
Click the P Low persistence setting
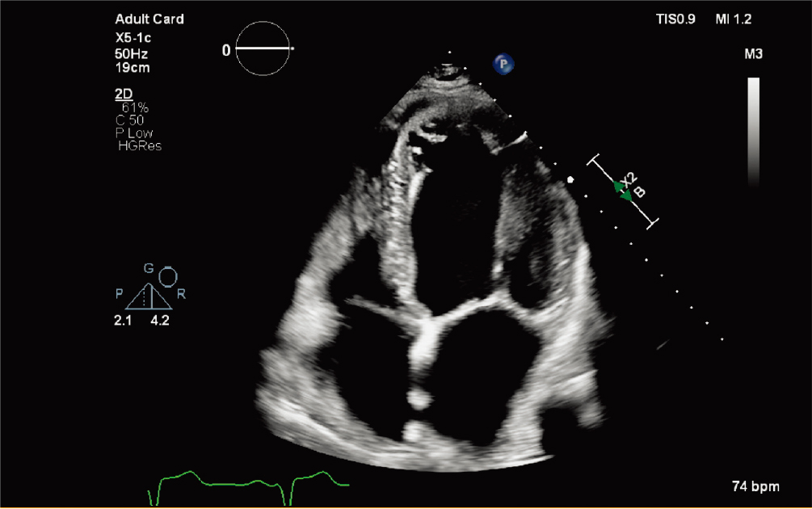(134, 133)
